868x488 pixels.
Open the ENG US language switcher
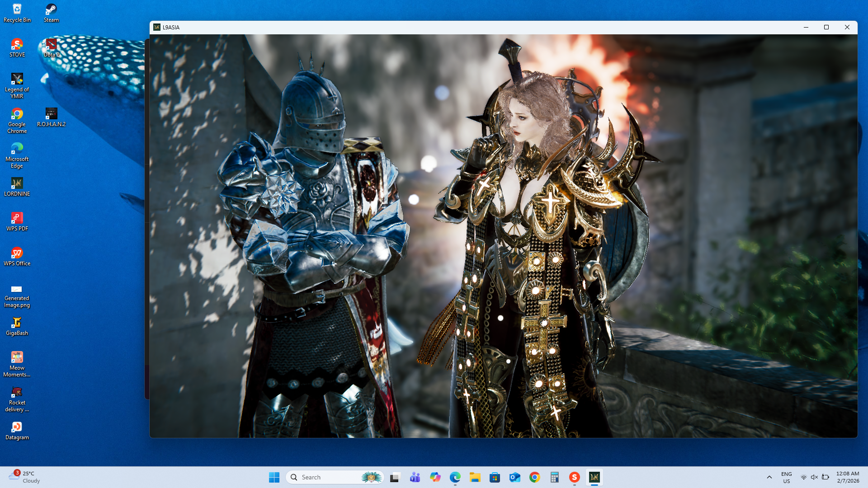(x=786, y=477)
